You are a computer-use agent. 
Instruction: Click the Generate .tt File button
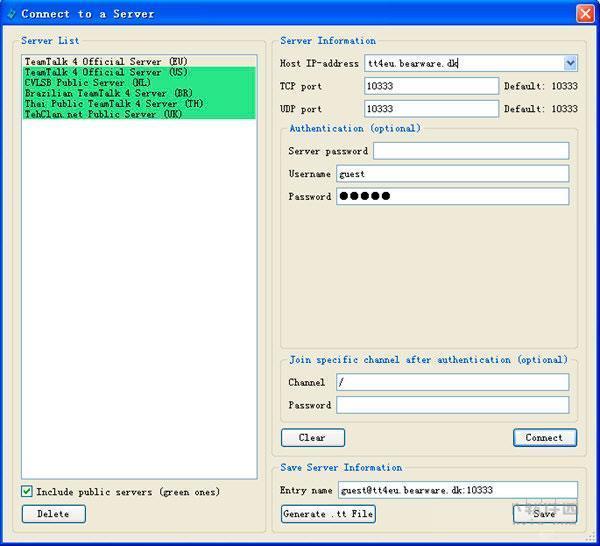click(x=328, y=514)
